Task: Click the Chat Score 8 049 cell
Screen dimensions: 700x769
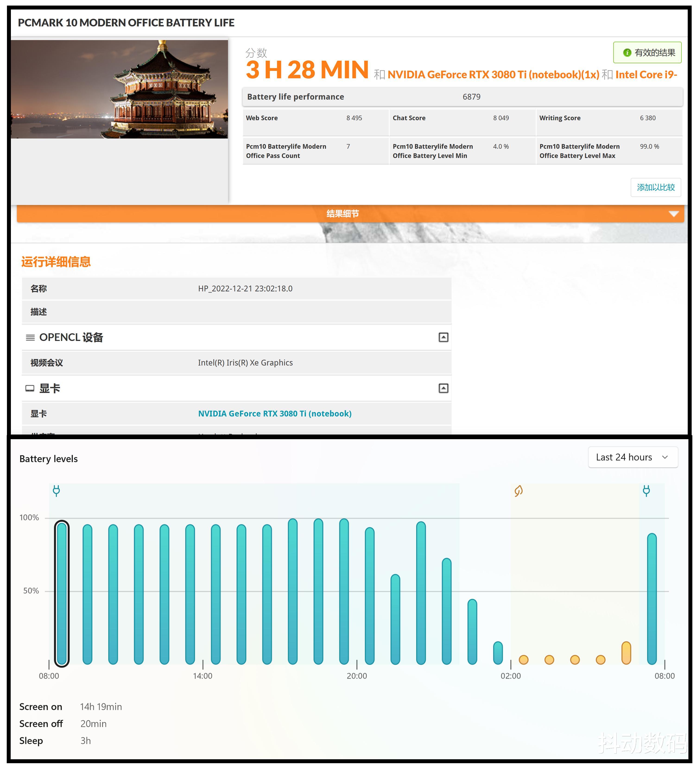Action: coord(462,123)
